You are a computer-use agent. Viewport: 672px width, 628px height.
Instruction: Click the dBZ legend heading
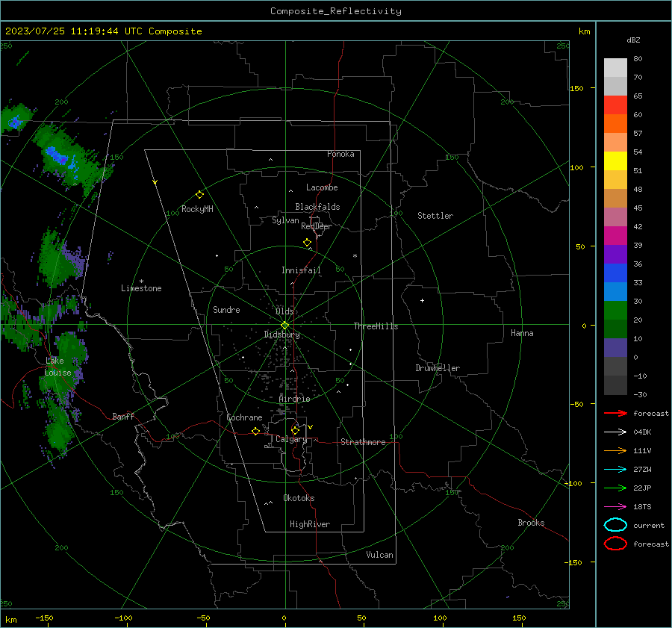633,40
